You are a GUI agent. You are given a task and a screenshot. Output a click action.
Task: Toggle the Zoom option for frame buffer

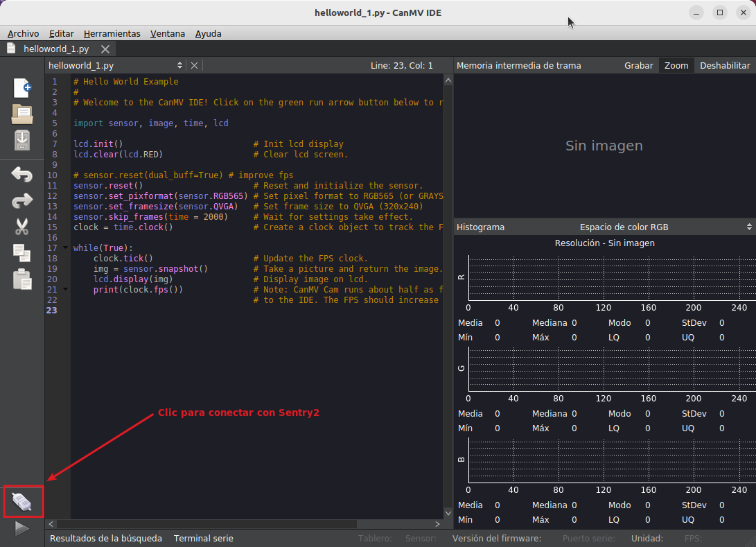point(676,66)
